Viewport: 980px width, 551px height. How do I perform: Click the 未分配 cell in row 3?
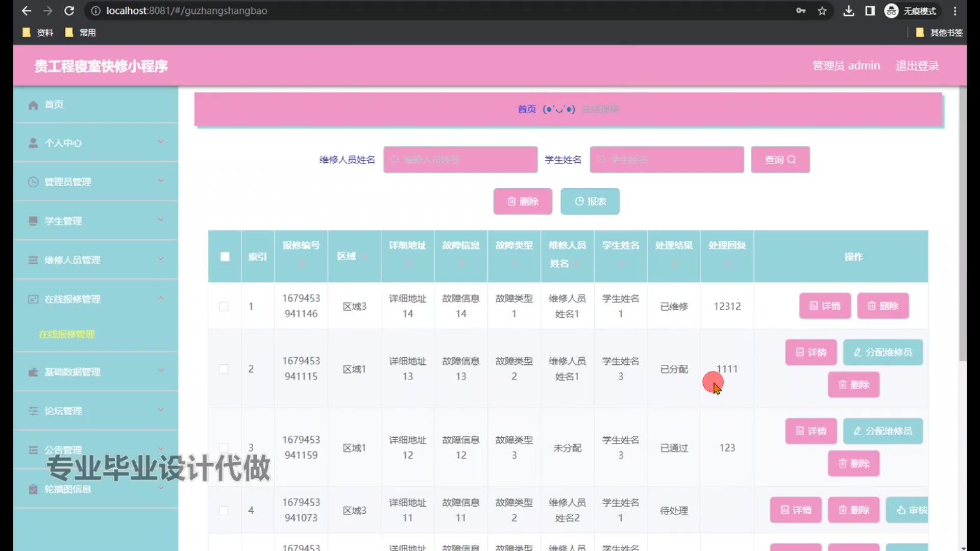click(568, 448)
